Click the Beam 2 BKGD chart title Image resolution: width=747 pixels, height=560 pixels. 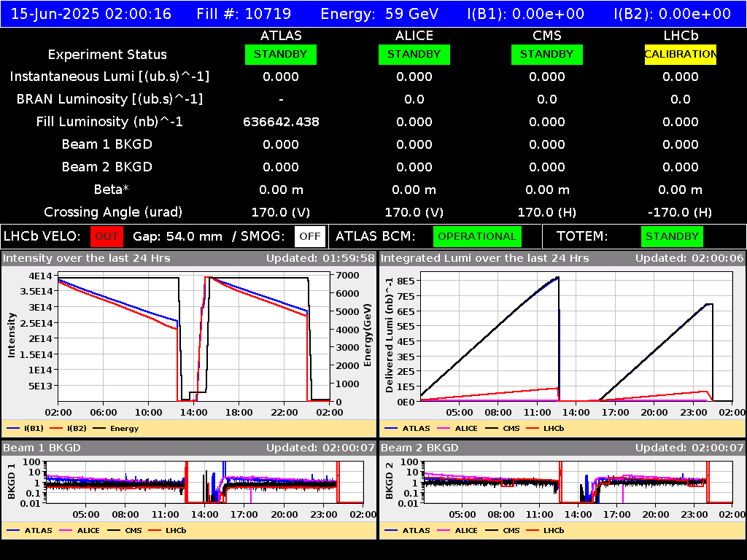419,448
